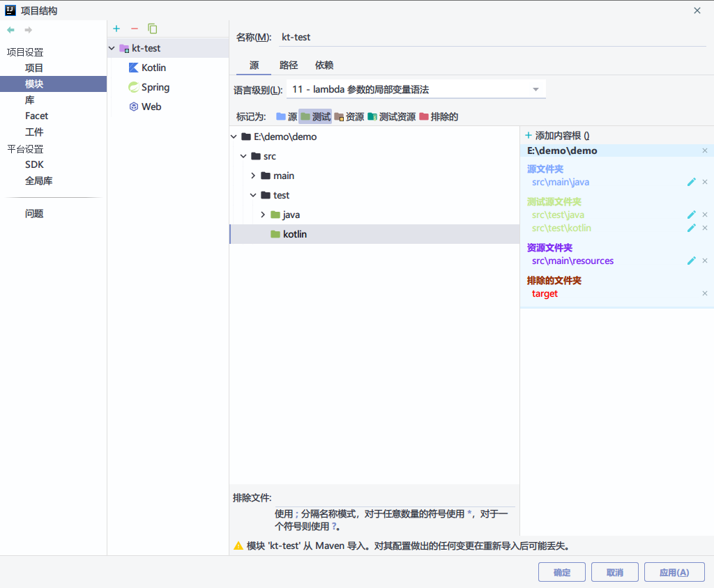The width and height of the screenshot is (714, 588).
Task: Click add content root plus icon
Action: point(529,135)
